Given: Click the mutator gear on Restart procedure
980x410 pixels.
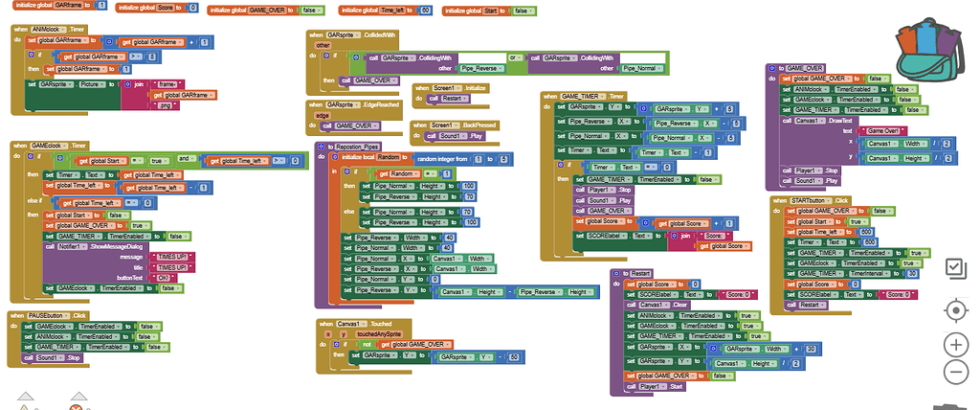Looking at the screenshot, I should (617, 274).
